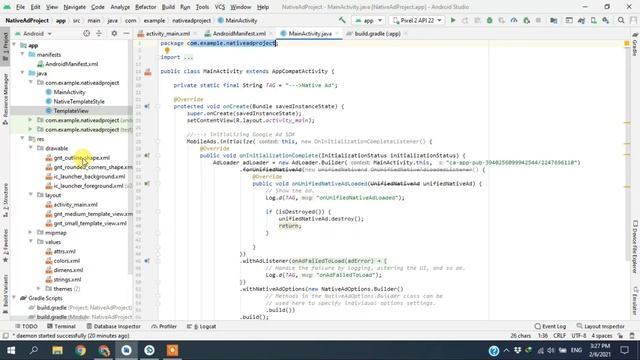This screenshot has height=360, width=640.
Task: Select MainActivity class in project tree
Action: pyautogui.click(x=69, y=92)
